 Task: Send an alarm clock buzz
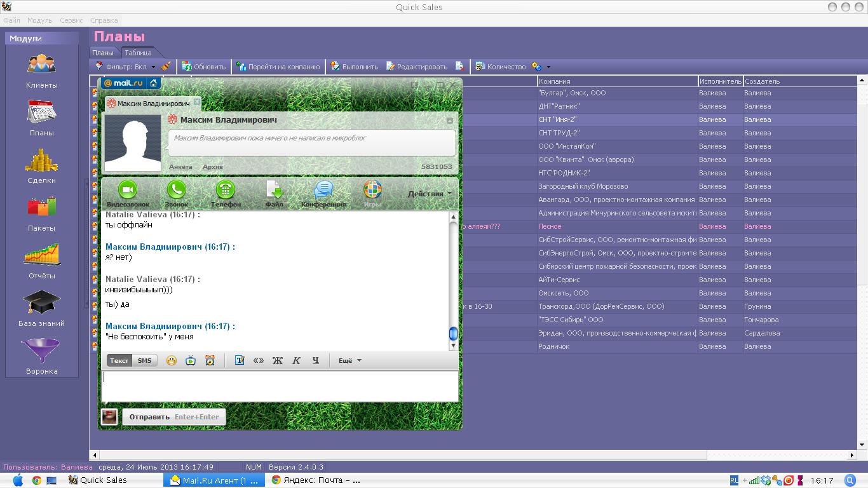click(210, 360)
